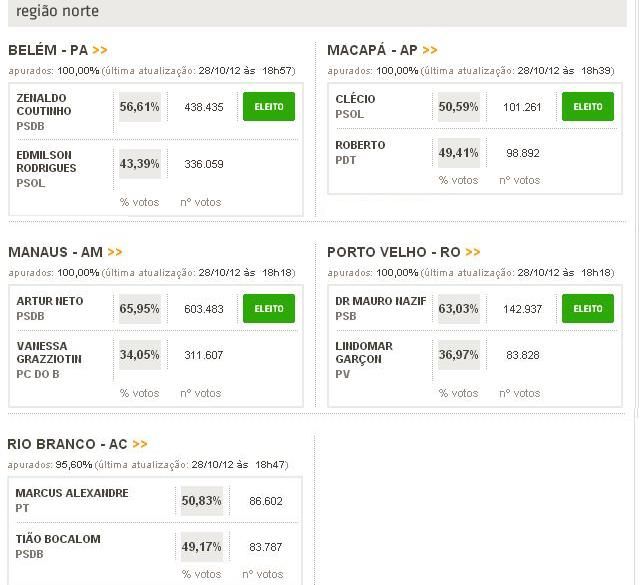Click the arrows icon next to Belém - PA
Viewport: 644px width, 585px height.
coord(100,50)
